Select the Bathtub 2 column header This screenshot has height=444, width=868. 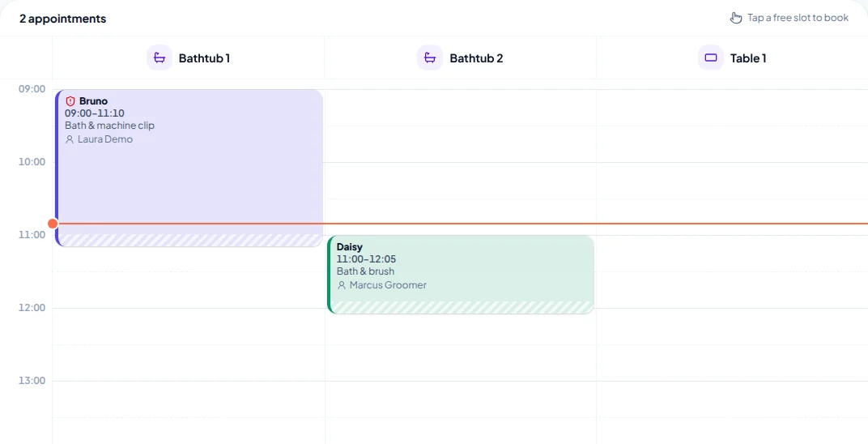(461, 58)
